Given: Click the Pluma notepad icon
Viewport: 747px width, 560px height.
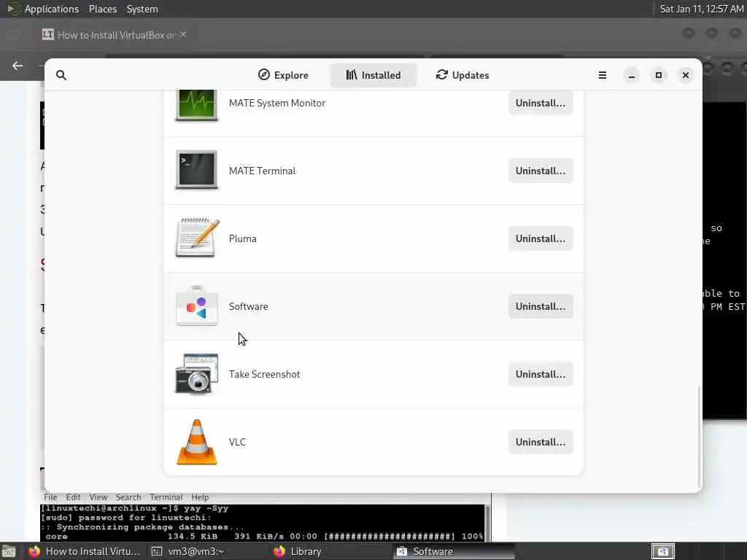Looking at the screenshot, I should (x=197, y=238).
